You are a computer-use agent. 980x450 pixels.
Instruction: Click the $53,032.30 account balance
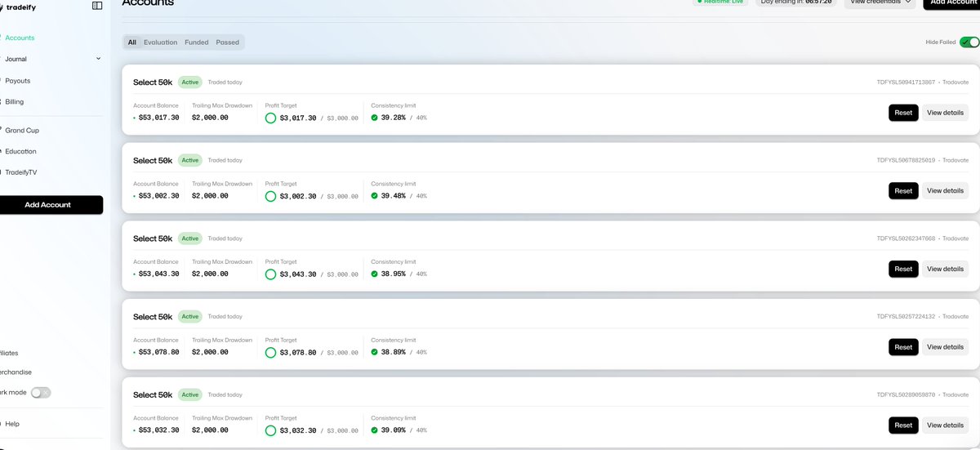pyautogui.click(x=158, y=430)
